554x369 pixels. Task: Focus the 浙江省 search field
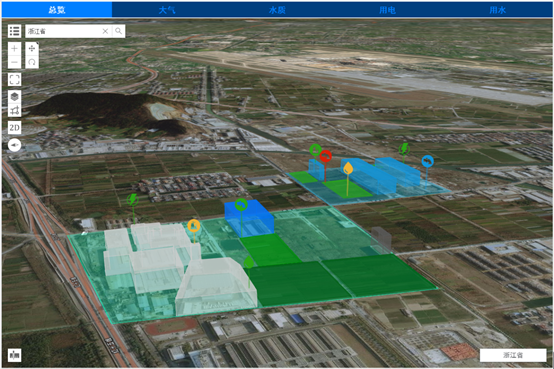64,31
